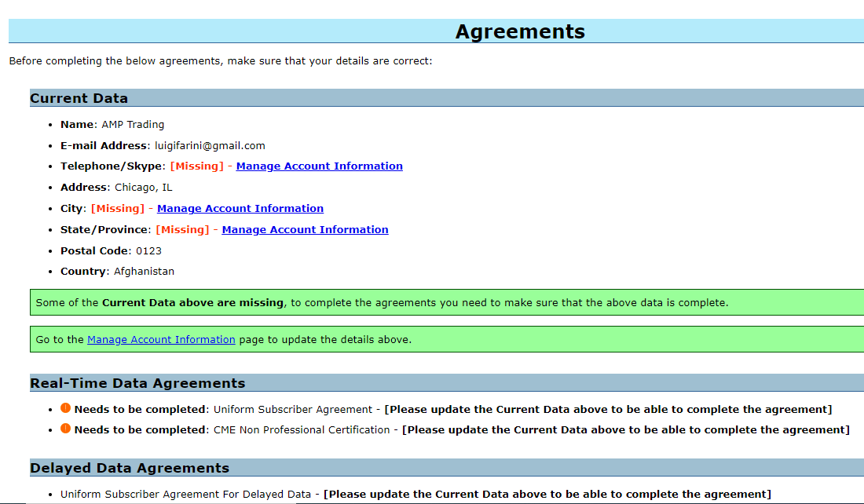Click the Name field label
This screenshot has width=864, height=504.
pyautogui.click(x=77, y=125)
